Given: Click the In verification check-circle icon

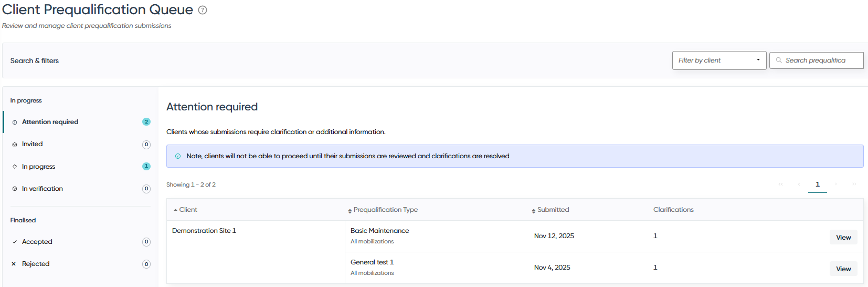Looking at the screenshot, I should click(15, 189).
